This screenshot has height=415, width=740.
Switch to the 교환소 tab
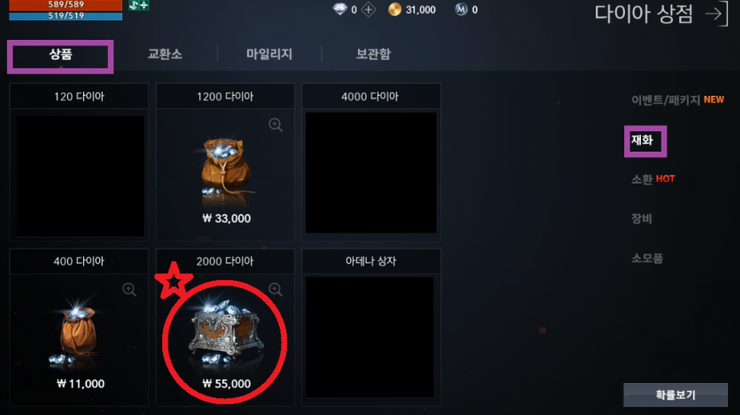tap(165, 54)
